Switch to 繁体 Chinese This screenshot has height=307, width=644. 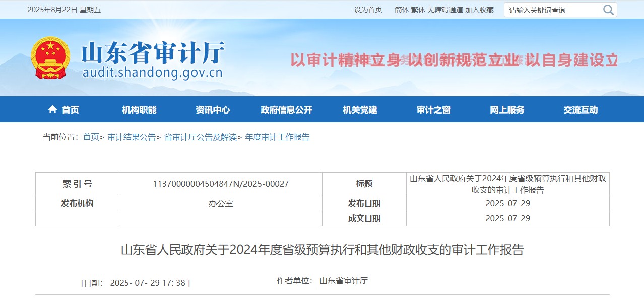tap(418, 10)
